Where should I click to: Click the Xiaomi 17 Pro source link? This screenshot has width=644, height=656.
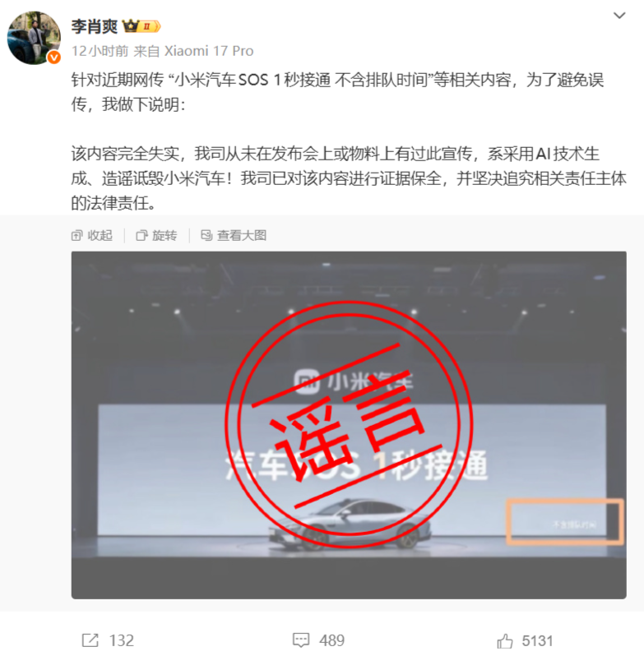pos(209,51)
